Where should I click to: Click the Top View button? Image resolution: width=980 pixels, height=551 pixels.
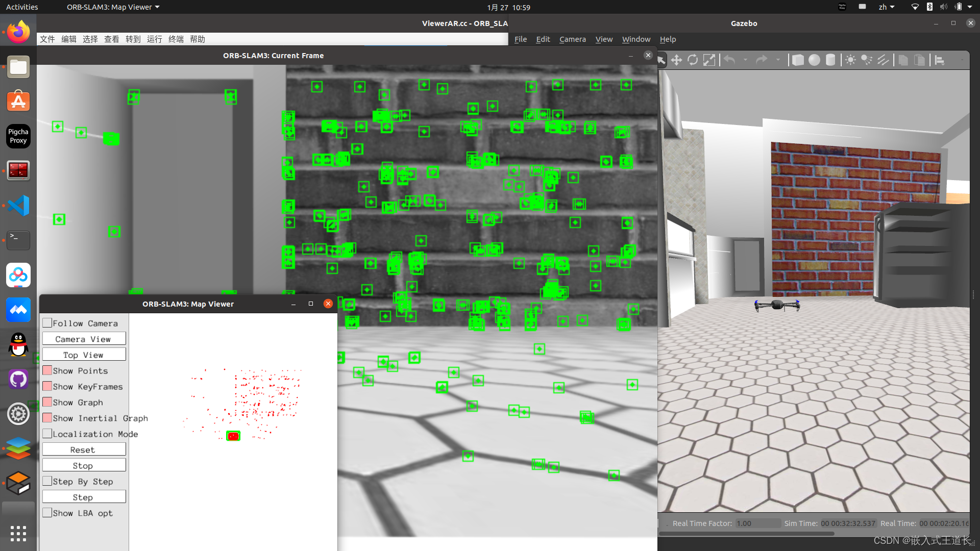[x=84, y=355]
